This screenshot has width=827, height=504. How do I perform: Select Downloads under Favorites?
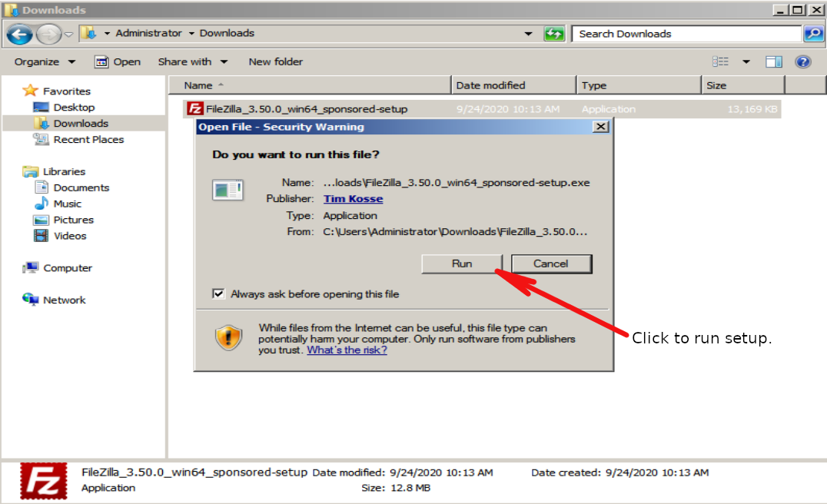pos(81,123)
